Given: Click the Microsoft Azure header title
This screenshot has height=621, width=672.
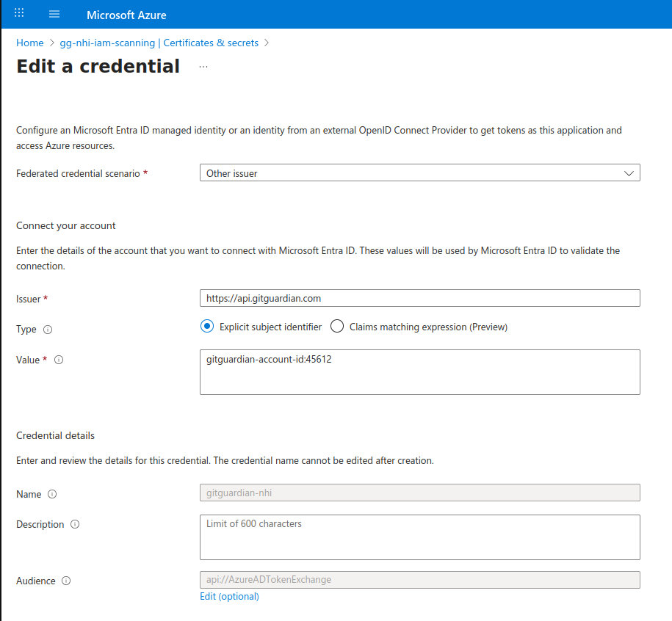Looking at the screenshot, I should tap(127, 15).
